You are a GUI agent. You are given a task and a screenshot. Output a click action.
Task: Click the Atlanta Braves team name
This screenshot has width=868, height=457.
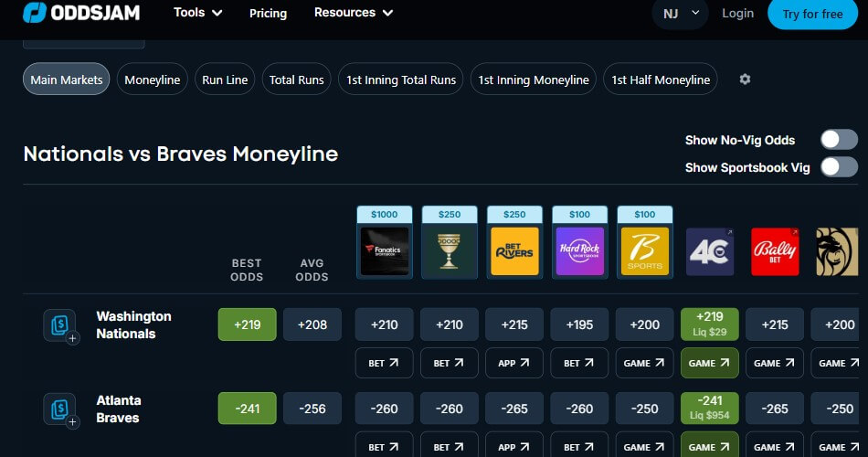tap(119, 409)
